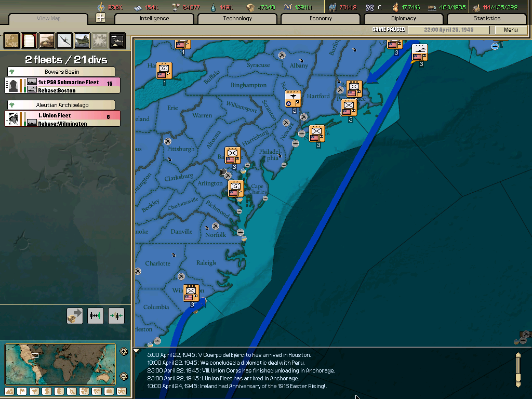
Task: Select the terrain map mode icon
Action: pos(9,391)
